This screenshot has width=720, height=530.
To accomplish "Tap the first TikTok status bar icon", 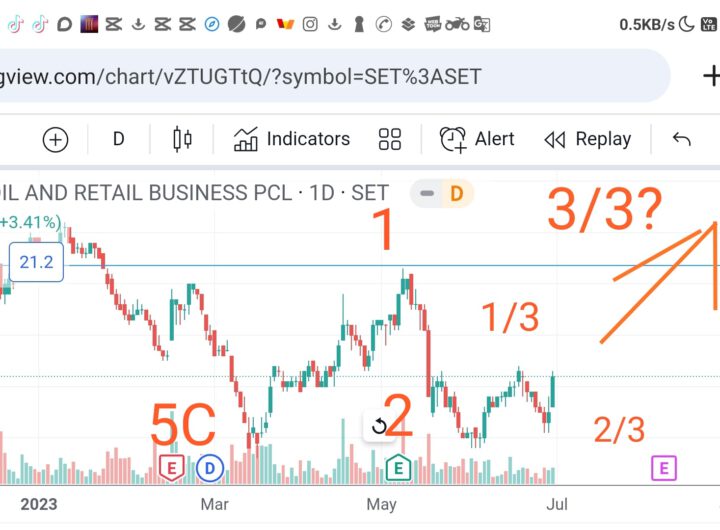I will (15, 24).
